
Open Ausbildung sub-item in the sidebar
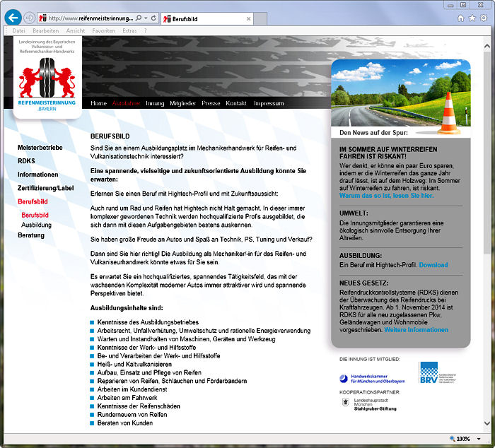click(x=36, y=225)
